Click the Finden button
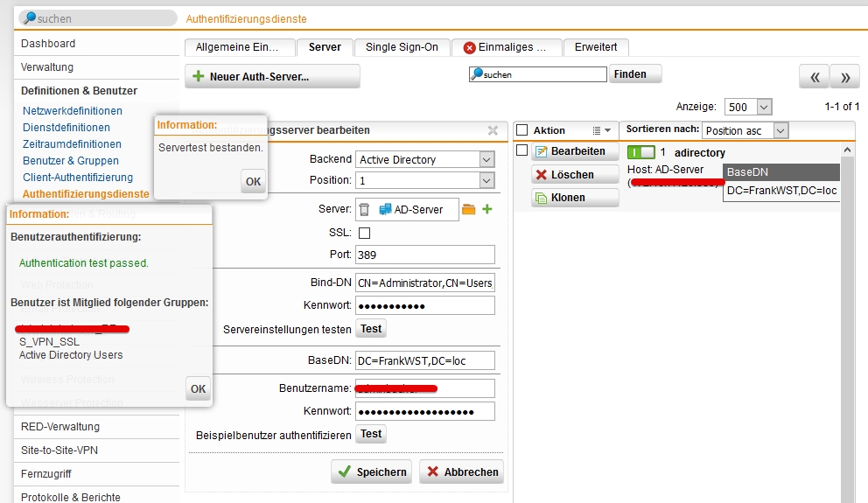Screen dimensions: 868x503 pyautogui.click(x=635, y=74)
